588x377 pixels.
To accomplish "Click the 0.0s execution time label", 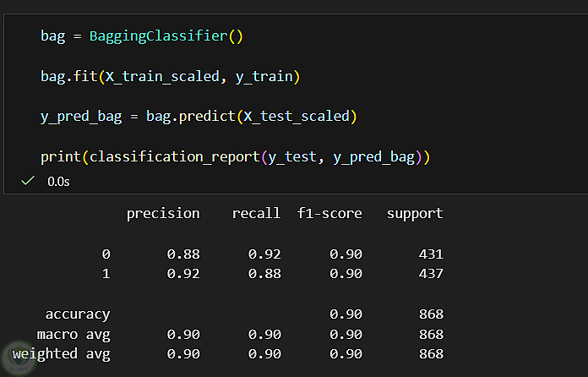I will click(58, 182).
